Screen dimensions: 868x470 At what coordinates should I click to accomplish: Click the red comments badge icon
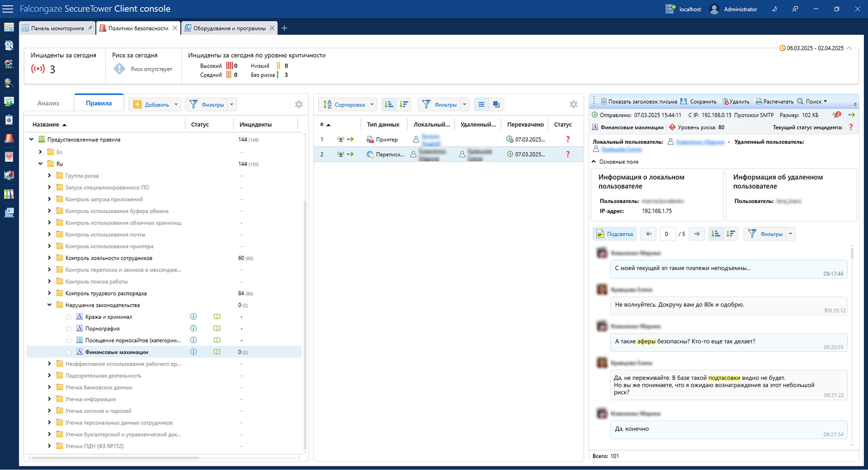(x=837, y=115)
